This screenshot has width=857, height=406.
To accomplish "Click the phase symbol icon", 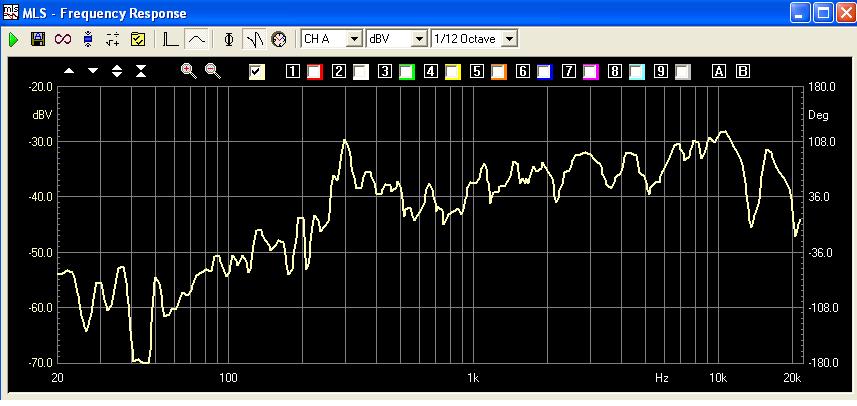I will 229,39.
